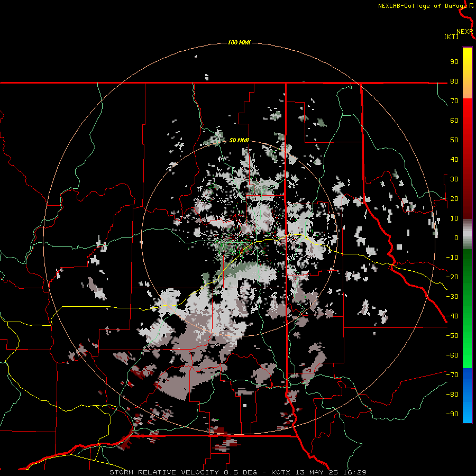
Task: Click the NEXLAB-College of DuPage header text
Action: (422, 6)
